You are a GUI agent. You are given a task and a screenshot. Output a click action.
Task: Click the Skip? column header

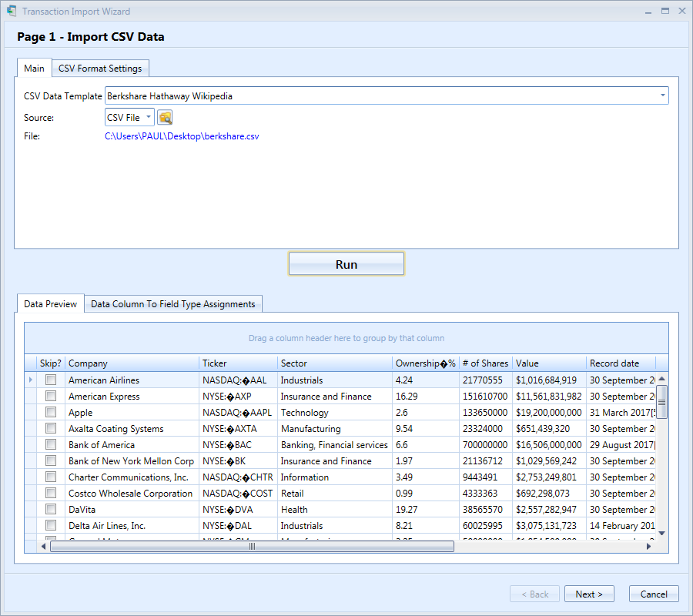[x=51, y=363]
